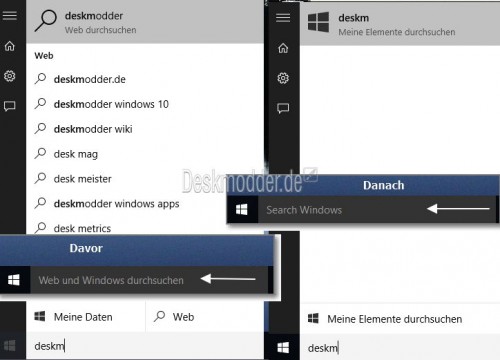Click Start button at bottom of left panel
This screenshot has height=360, width=500.
coord(10,346)
